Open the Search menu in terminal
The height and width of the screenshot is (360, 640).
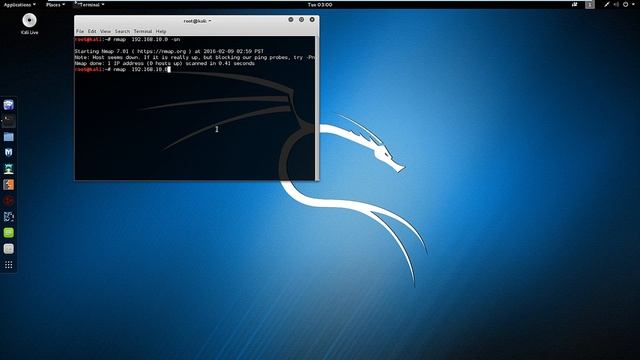coord(122,31)
